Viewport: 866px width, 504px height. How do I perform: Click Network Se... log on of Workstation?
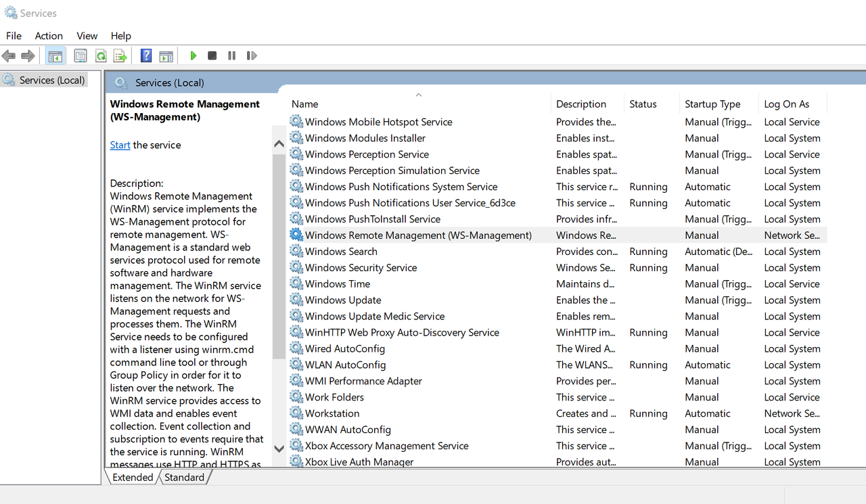tap(792, 413)
